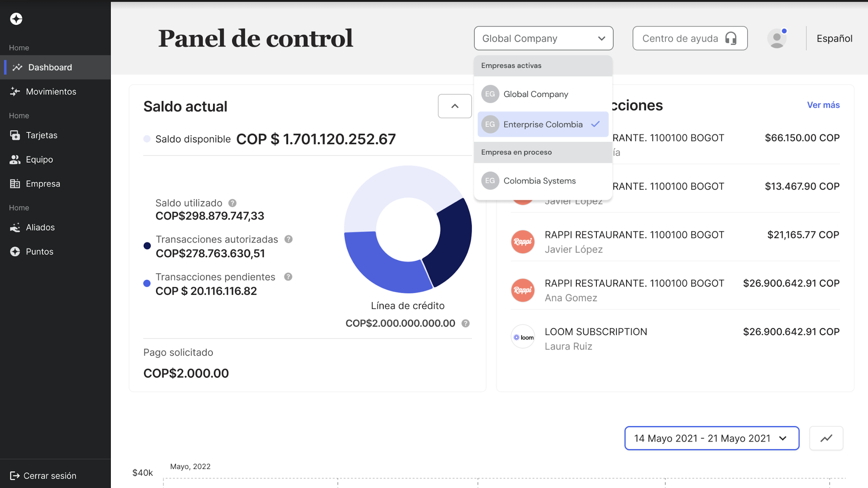Click the EG avatar beside Colombia Systems
The width and height of the screenshot is (868, 488).
[490, 181]
